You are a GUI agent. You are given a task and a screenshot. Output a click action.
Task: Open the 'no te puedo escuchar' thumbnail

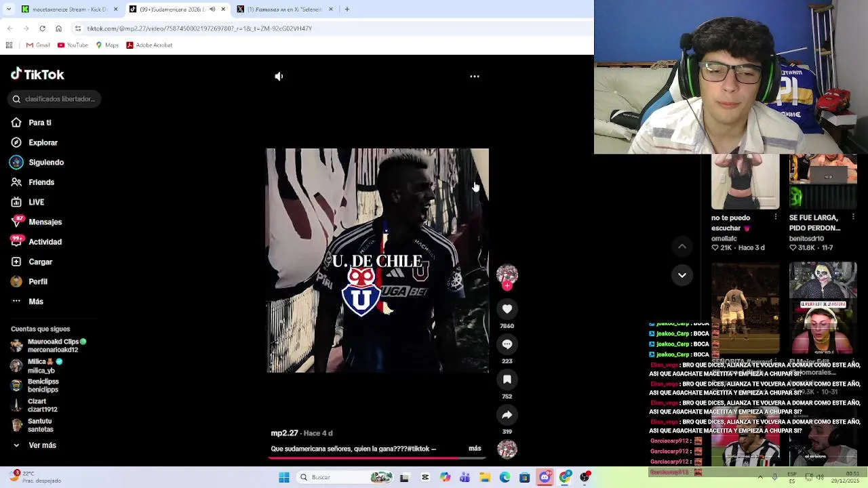coord(745,182)
